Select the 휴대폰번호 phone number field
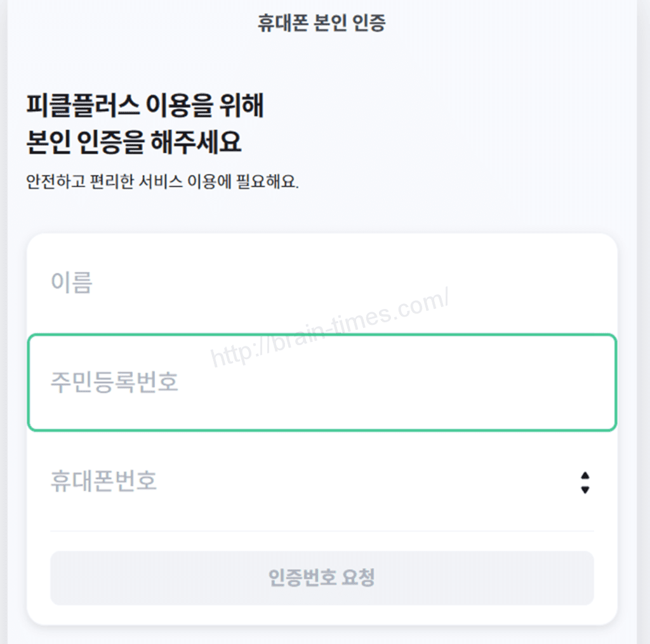The image size is (650, 644). 305,482
